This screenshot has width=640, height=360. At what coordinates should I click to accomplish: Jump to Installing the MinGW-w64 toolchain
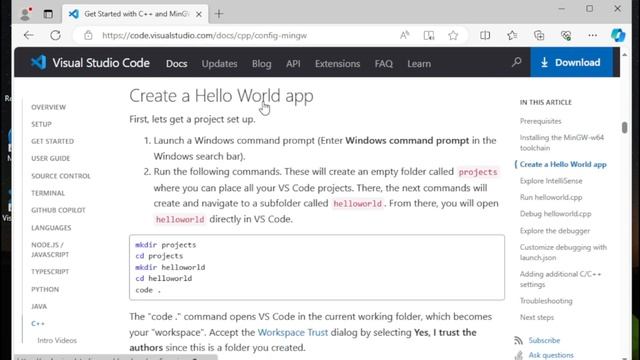pyautogui.click(x=562, y=143)
